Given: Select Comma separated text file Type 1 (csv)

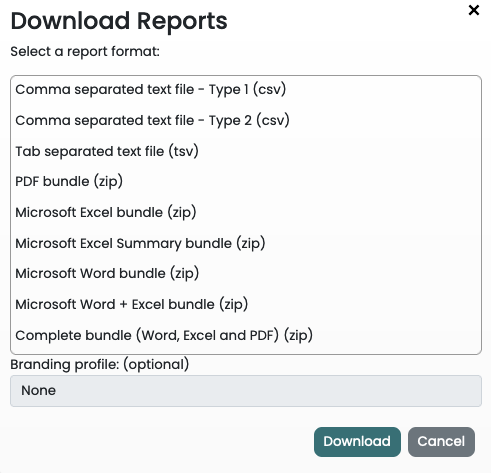Looking at the screenshot, I should tap(246, 90).
